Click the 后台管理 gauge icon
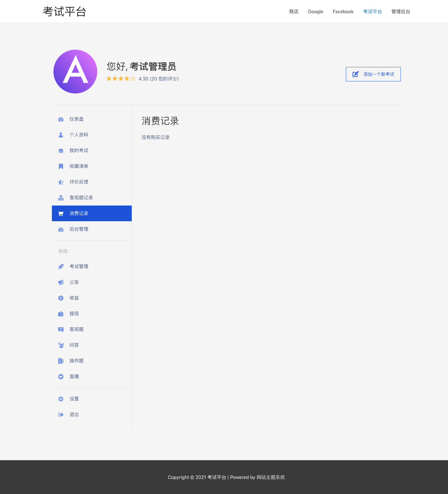 click(61, 229)
